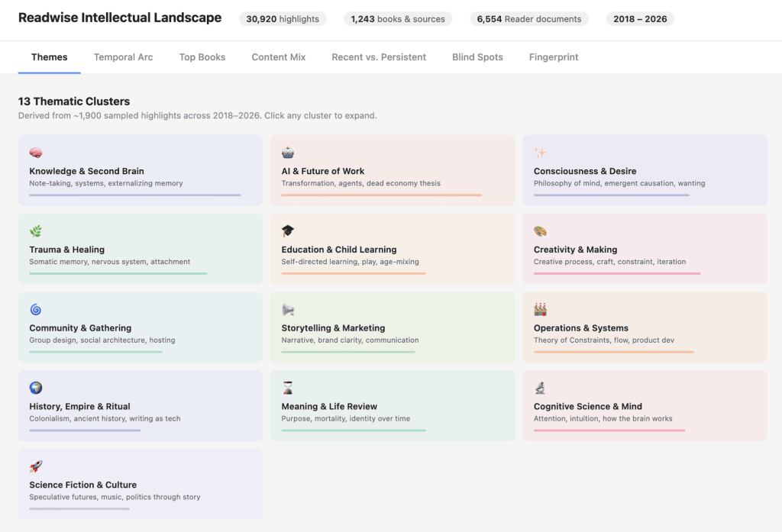782x532 pixels.
Task: Click the graduation cap icon on Education card
Action: click(288, 231)
